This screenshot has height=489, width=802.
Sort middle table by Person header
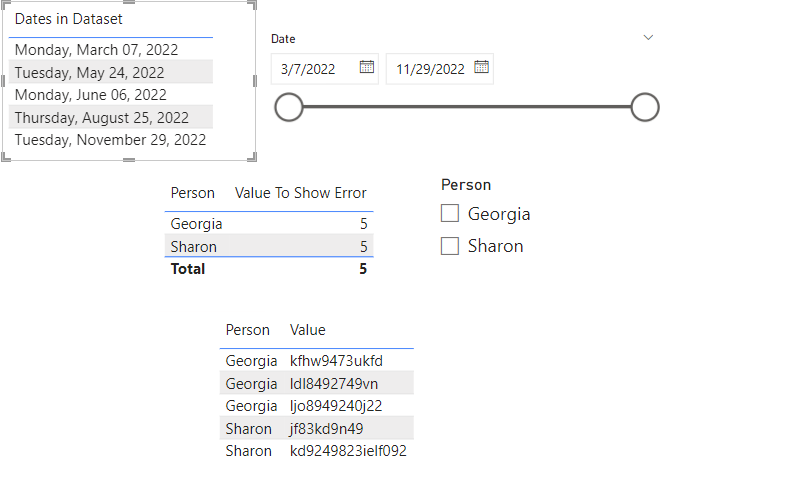pos(192,193)
